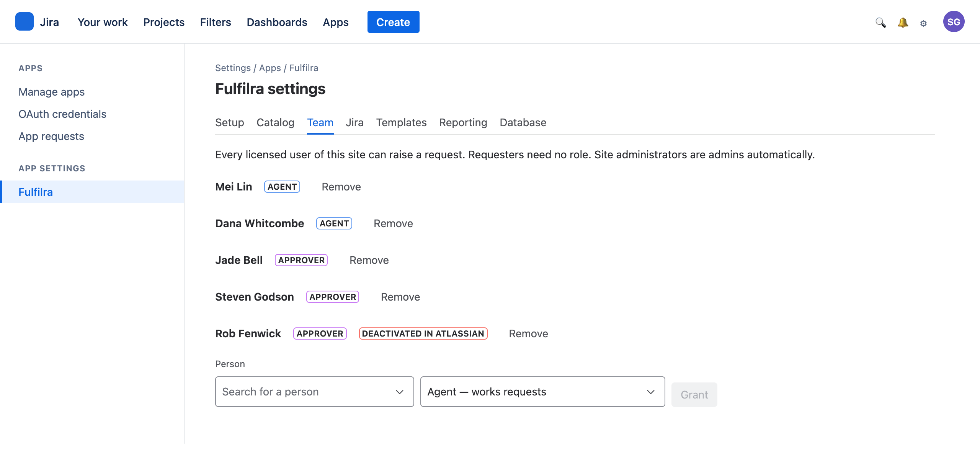The image size is (980, 462).
Task: Click the name Steven Godson
Action: coord(255,297)
